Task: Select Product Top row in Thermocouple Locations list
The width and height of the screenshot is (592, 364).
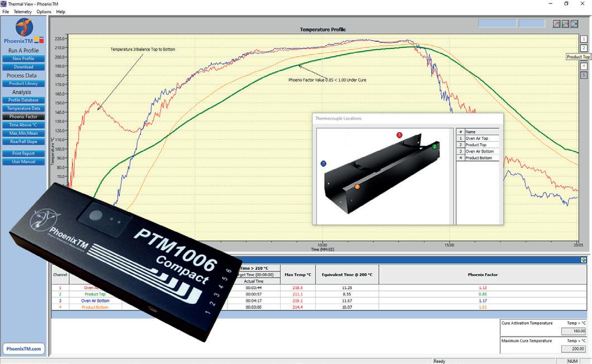Action: pyautogui.click(x=478, y=145)
